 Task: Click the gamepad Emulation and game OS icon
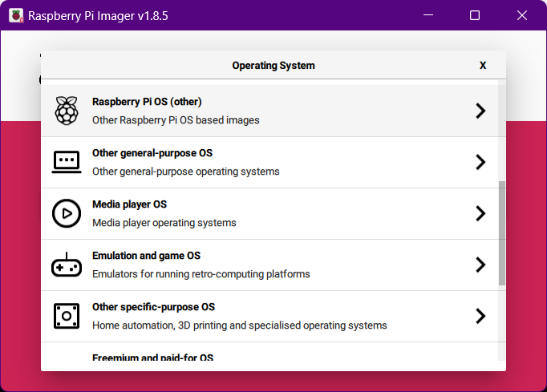pos(67,265)
